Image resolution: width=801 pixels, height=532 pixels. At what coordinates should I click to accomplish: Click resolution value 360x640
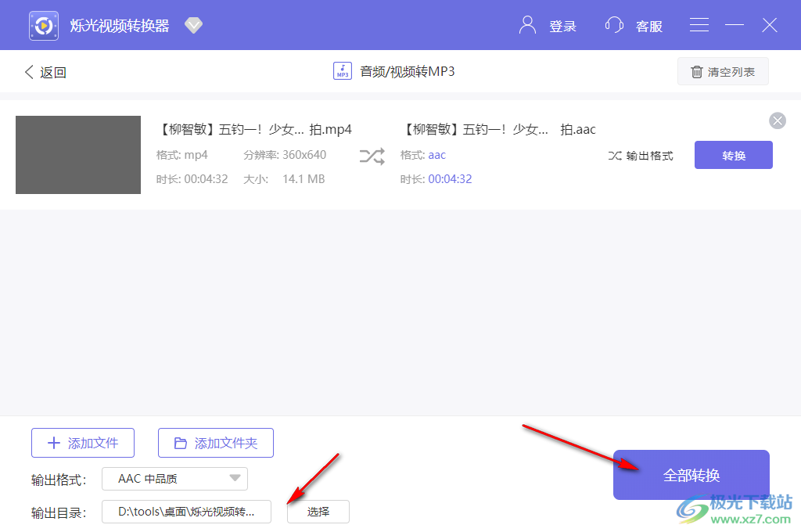click(x=304, y=155)
